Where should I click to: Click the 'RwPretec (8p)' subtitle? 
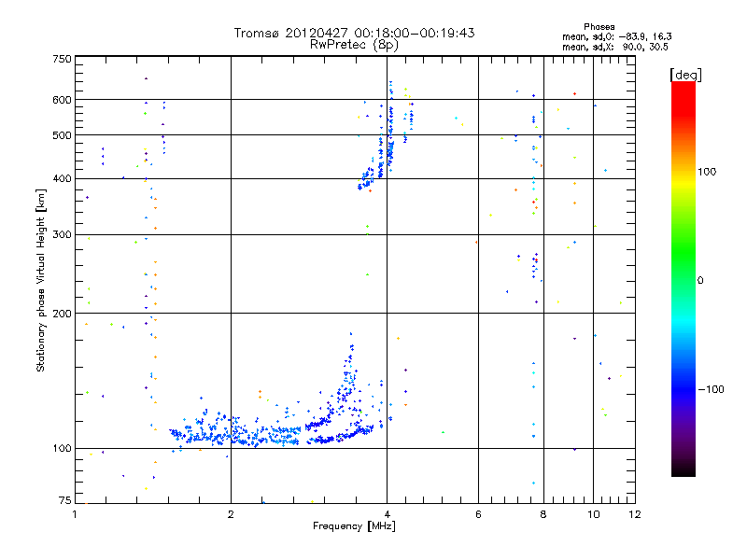(x=354, y=45)
